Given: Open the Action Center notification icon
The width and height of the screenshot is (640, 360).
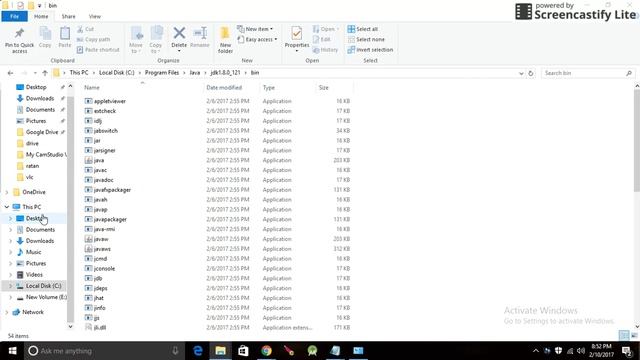Looking at the screenshot, I should [627, 351].
